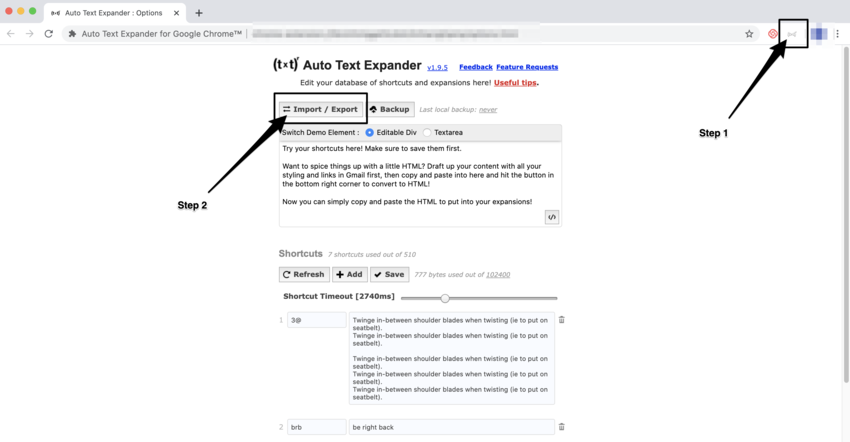Screen dimensions: 850x442
Task: Delete the '3@' shortcut with trash icon
Action: (x=561, y=320)
